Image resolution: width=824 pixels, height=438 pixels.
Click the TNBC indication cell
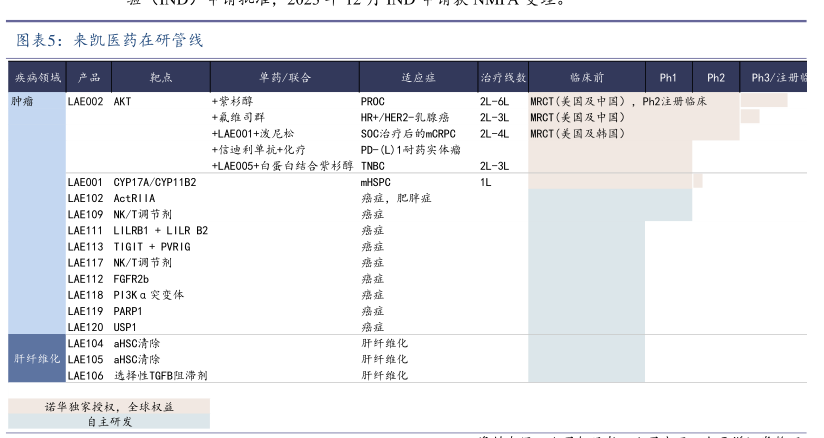tap(373, 165)
